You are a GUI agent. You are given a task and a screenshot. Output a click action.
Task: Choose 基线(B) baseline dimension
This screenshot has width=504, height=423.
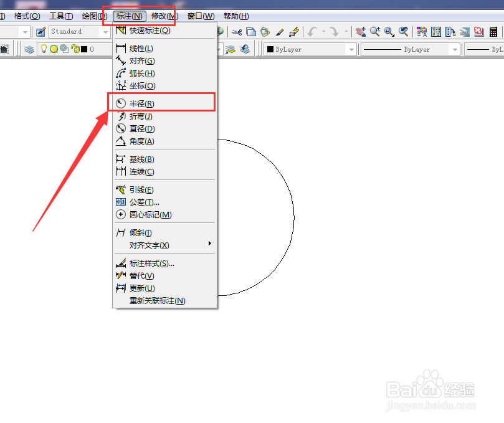pyautogui.click(x=165, y=159)
